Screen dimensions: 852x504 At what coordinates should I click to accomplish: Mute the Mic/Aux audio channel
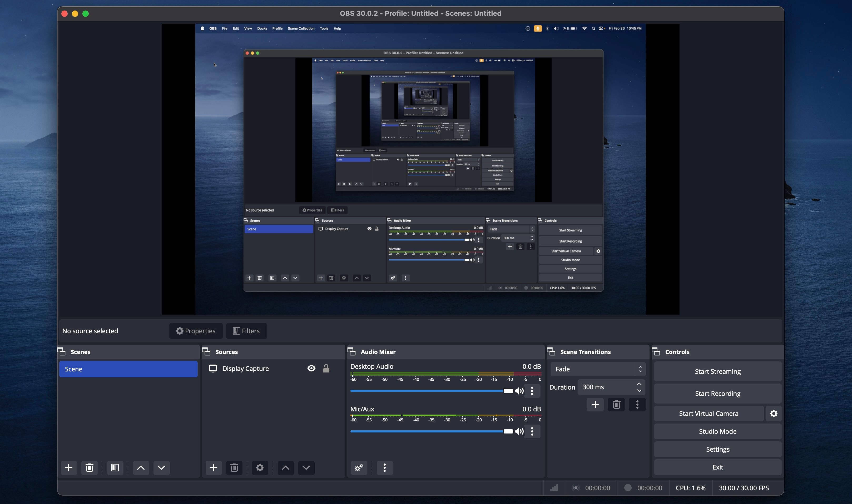click(519, 431)
